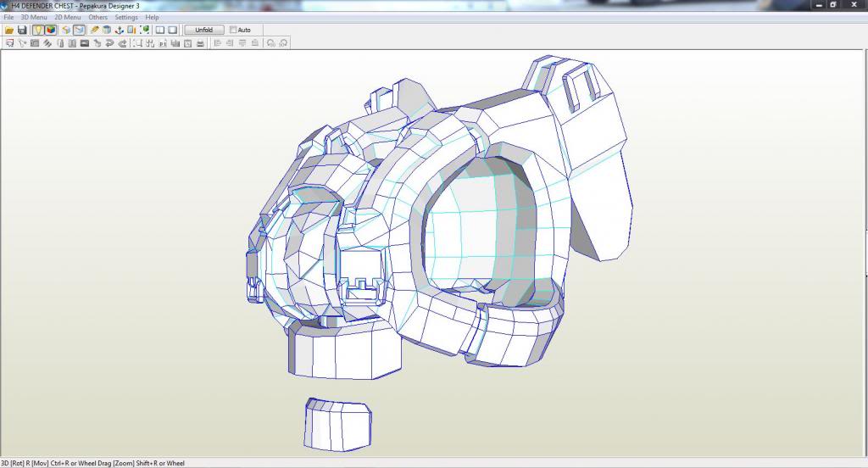Image resolution: width=868 pixels, height=468 pixels.
Task: Select the pointer rotate tool icon
Action: pyautogui.click(x=22, y=43)
